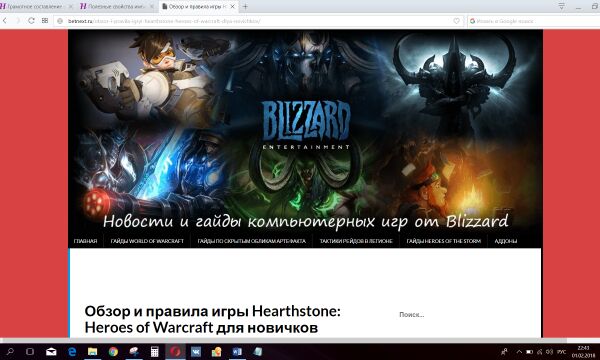This screenshot has width=600, height=360.
Task: Reload the current page
Action: (x=31, y=21)
